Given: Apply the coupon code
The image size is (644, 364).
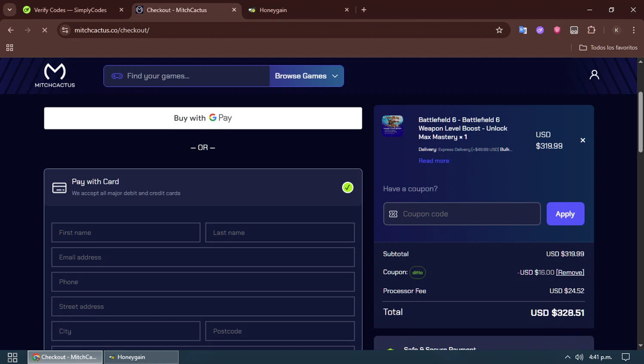Looking at the screenshot, I should (x=565, y=214).
